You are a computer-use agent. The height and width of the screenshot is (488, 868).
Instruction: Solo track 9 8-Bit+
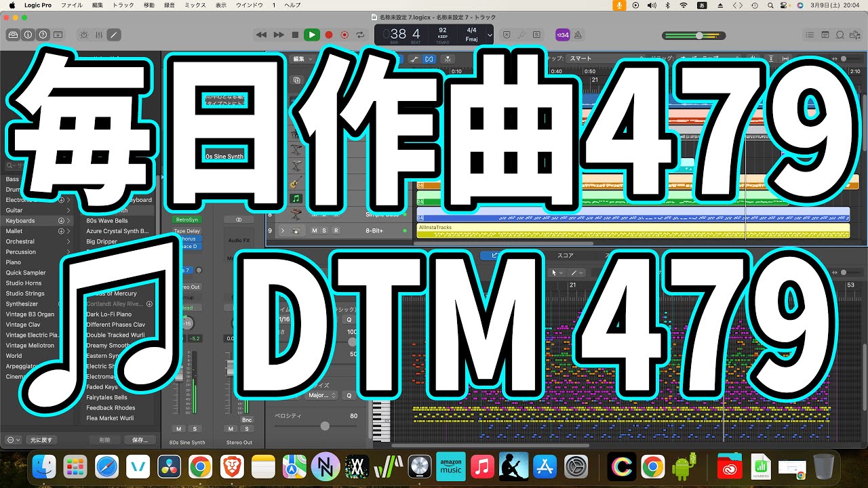324,230
